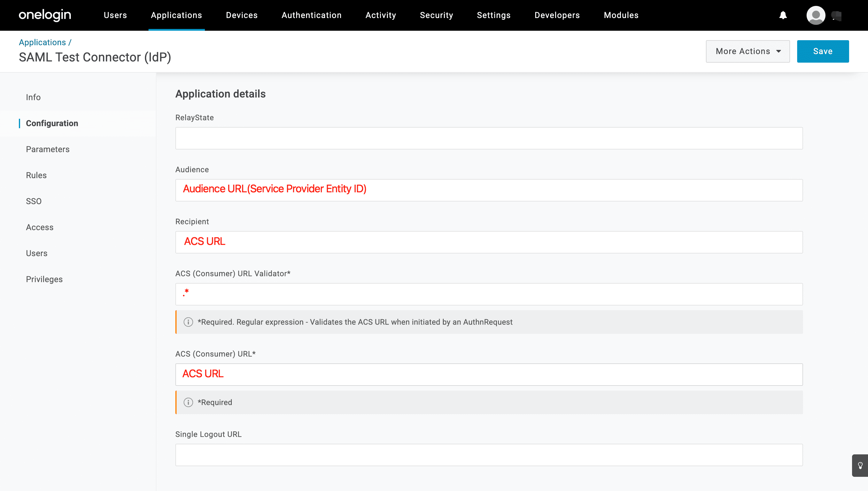Click the OneLogin logo
This screenshot has height=491, width=868.
[45, 15]
